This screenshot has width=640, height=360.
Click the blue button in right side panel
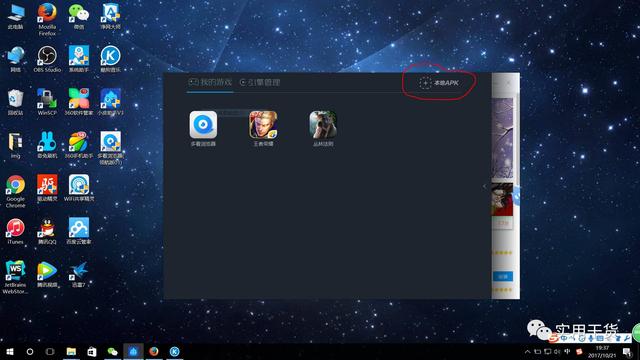tap(503, 276)
